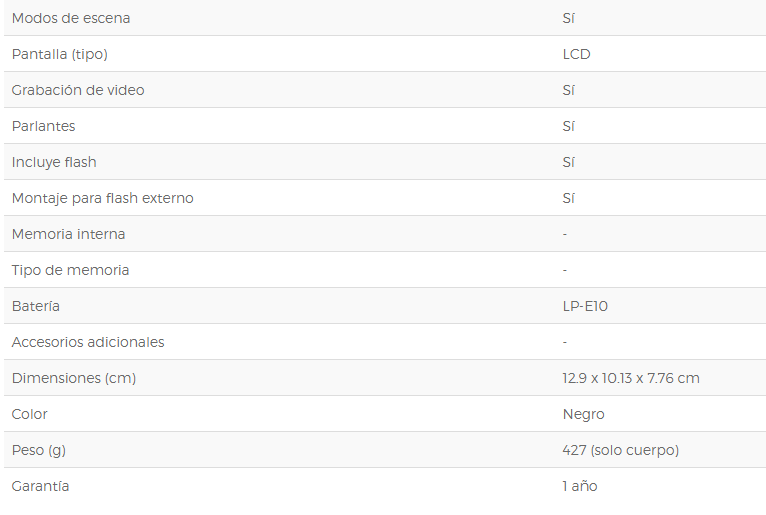766x515 pixels.
Task: Click the 'Dimensiones (cm)' label
Action: click(x=74, y=378)
